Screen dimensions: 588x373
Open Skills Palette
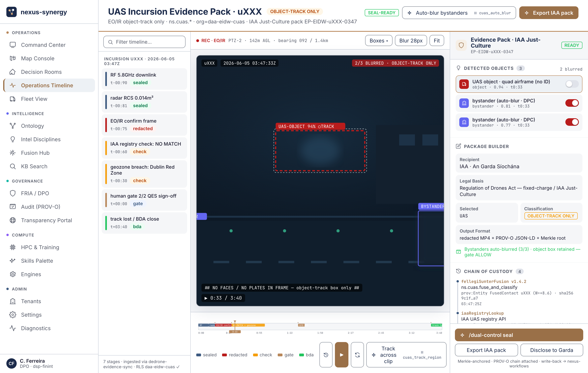pyautogui.click(x=49, y=261)
